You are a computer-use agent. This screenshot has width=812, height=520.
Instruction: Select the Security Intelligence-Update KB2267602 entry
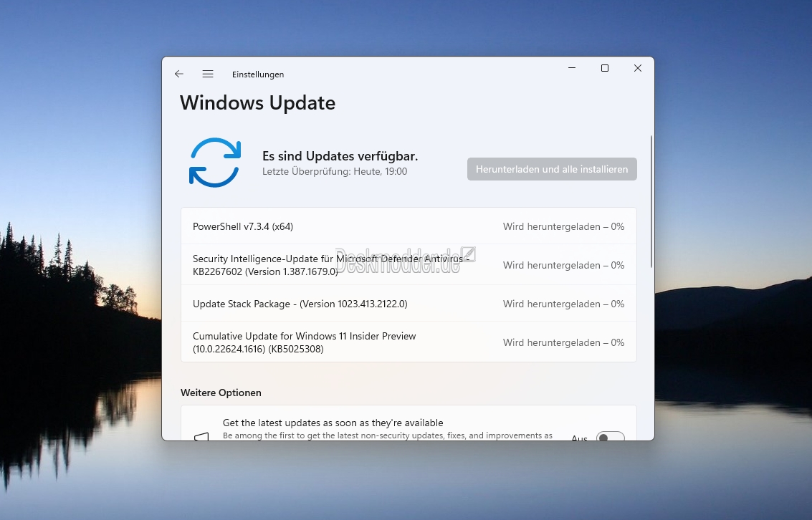click(409, 265)
